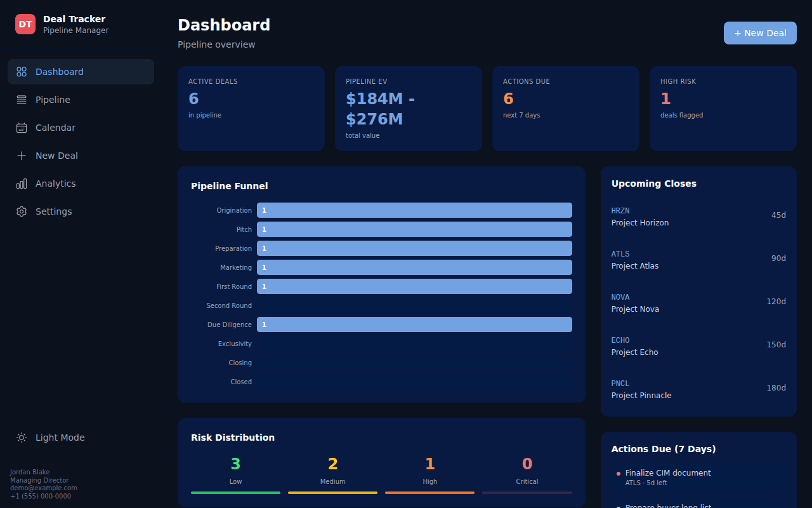The height and width of the screenshot is (508, 812).
Task: Click the Dashboard grid icon in sidebar
Action: coord(22,72)
